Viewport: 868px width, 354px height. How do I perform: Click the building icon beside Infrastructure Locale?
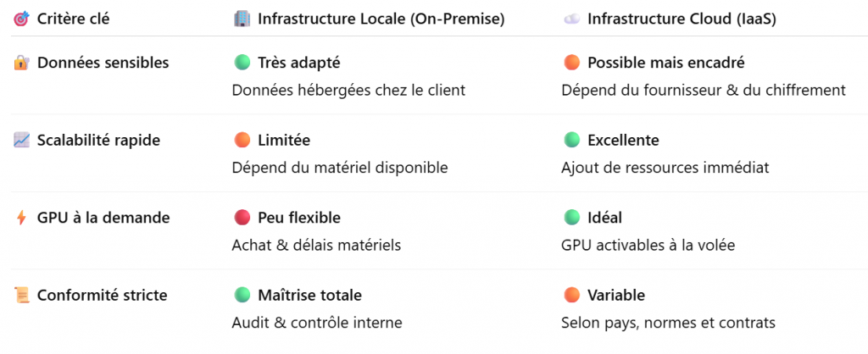(242, 19)
